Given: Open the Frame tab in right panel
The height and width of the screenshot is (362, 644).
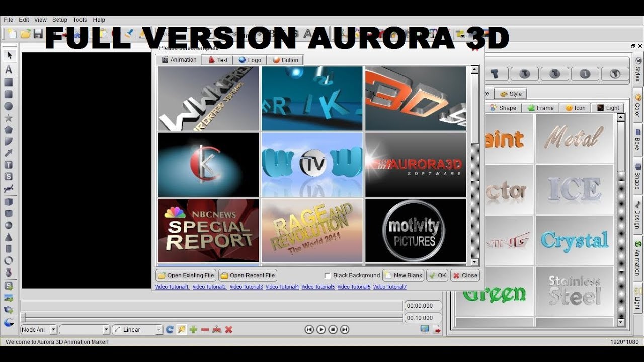Looking at the screenshot, I should tap(541, 108).
